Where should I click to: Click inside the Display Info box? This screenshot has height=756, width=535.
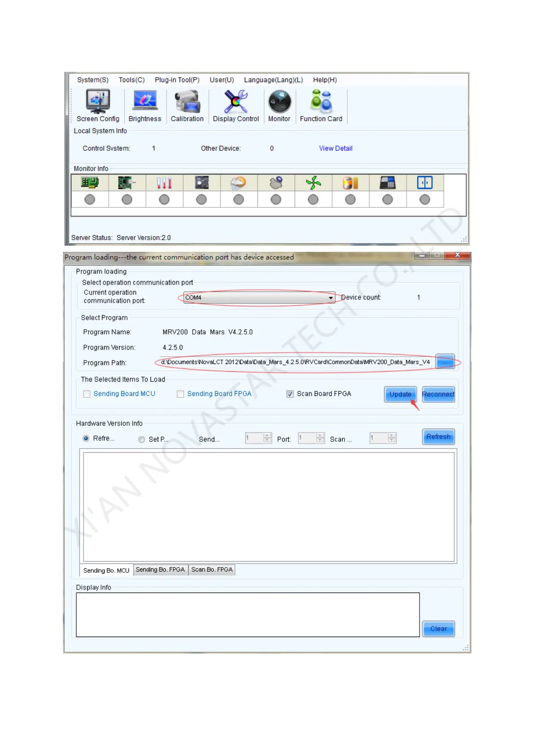point(248,615)
